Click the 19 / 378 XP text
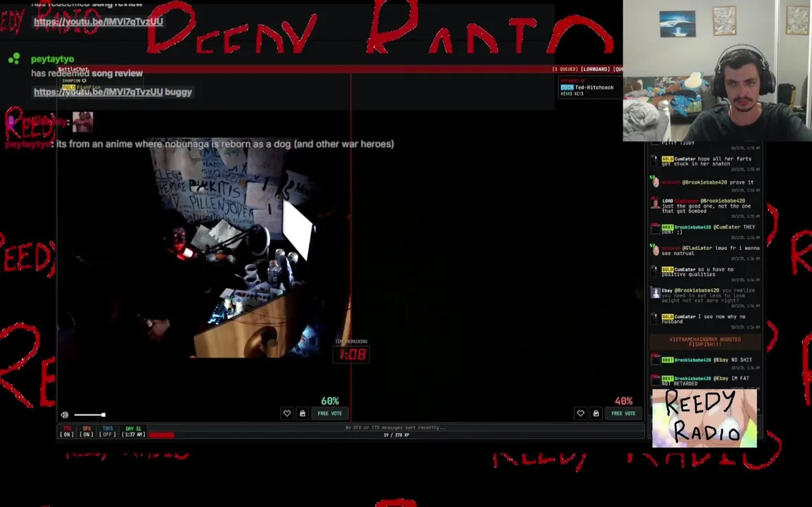This screenshot has height=507, width=812. tap(396, 435)
